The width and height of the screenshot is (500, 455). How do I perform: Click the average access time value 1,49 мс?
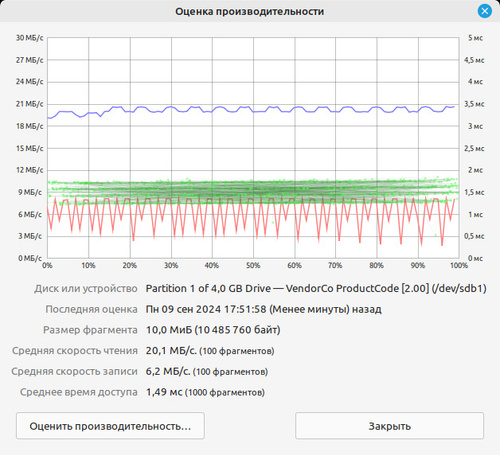[164, 392]
